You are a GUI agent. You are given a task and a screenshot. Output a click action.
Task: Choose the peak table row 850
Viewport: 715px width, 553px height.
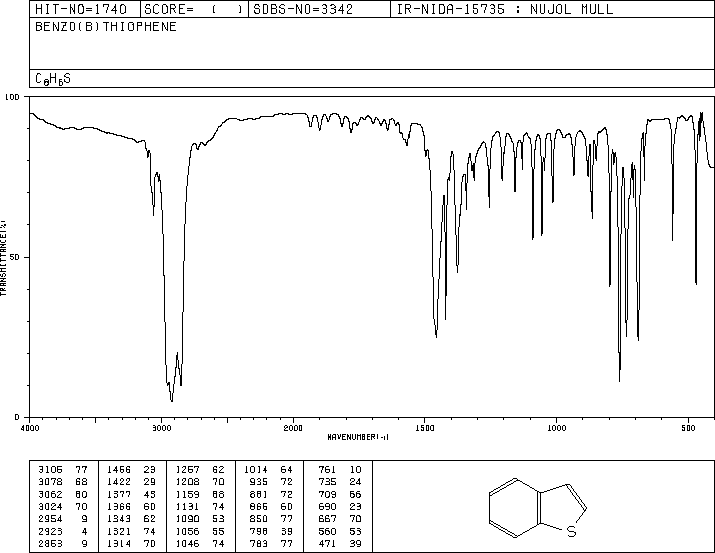tap(272, 519)
